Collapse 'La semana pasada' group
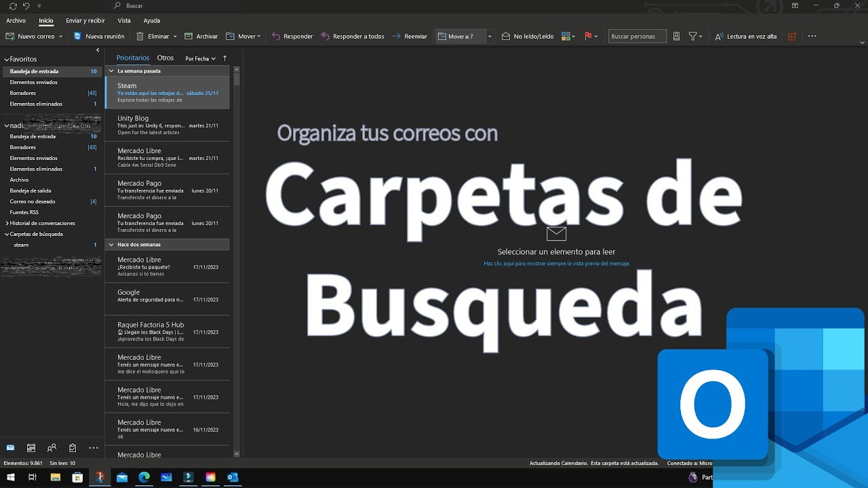Viewport: 868px width, 488px height. pyautogui.click(x=111, y=71)
